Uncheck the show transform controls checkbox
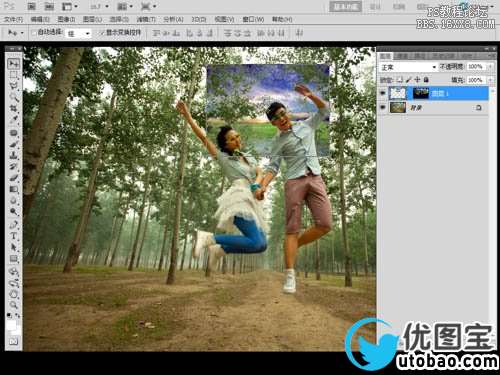The image size is (500, 375). (102, 33)
